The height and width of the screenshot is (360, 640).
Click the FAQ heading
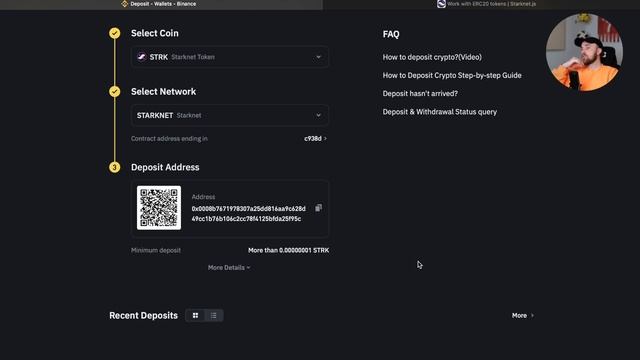tap(391, 34)
